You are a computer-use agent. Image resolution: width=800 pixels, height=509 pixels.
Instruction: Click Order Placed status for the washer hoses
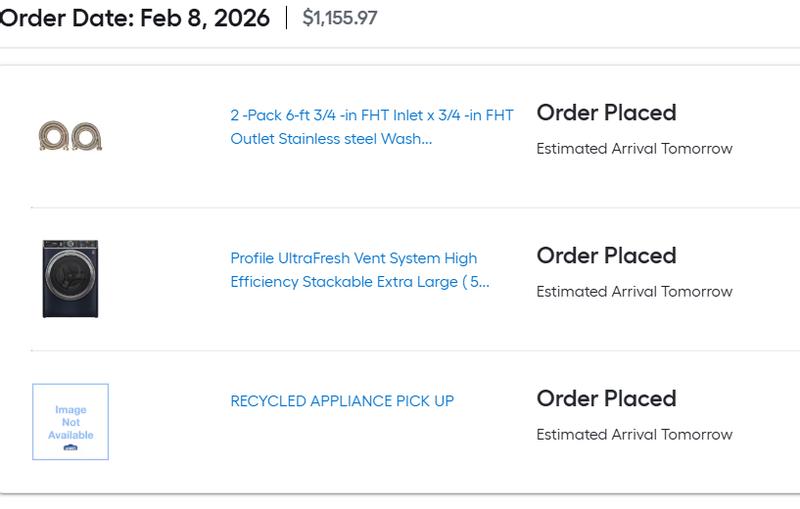[606, 113]
